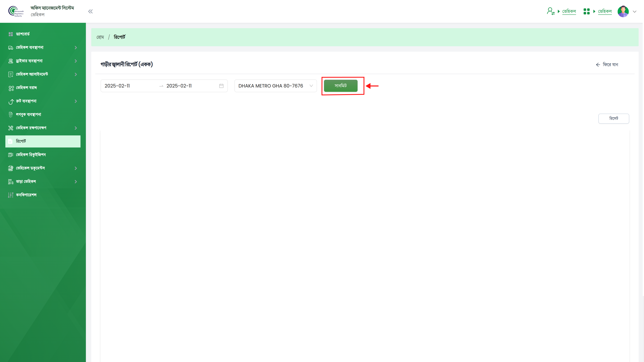Image resolution: width=644 pixels, height=362 pixels.
Task: Click রিপোর্ট document icon in sidebar
Action: click(10, 141)
